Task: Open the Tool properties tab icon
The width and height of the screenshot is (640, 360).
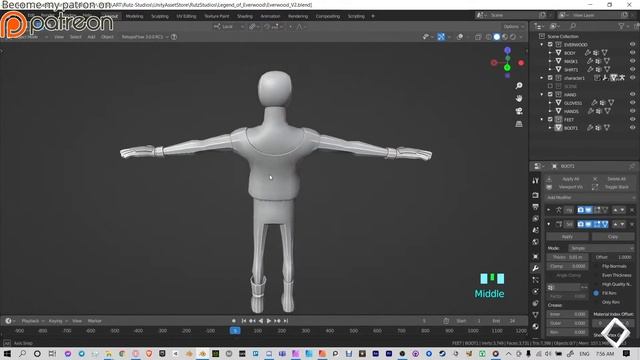Action: 536,181
